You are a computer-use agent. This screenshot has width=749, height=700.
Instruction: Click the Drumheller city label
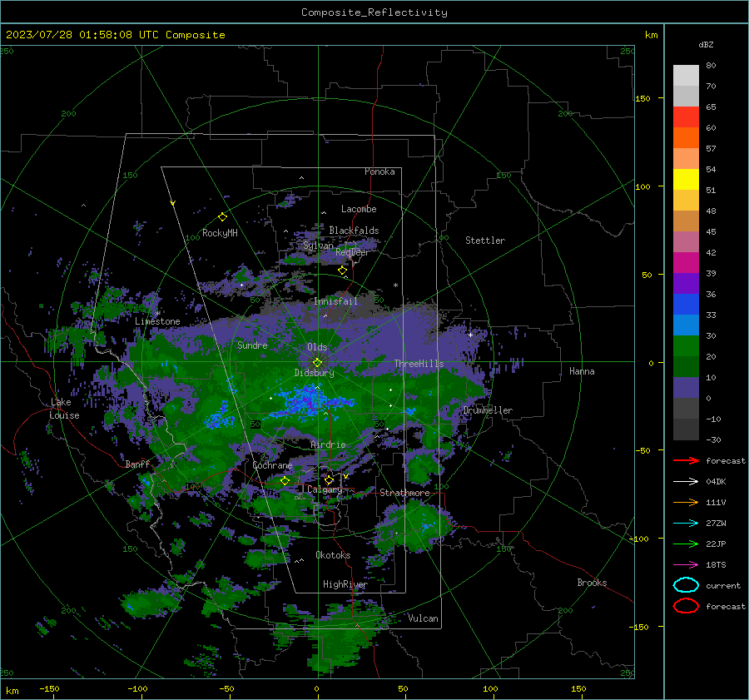point(488,410)
